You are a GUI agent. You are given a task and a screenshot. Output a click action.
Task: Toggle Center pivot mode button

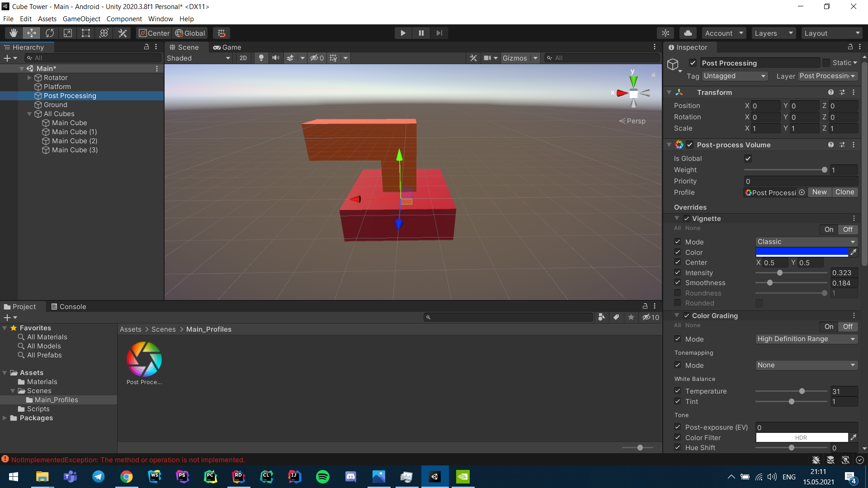click(x=154, y=33)
